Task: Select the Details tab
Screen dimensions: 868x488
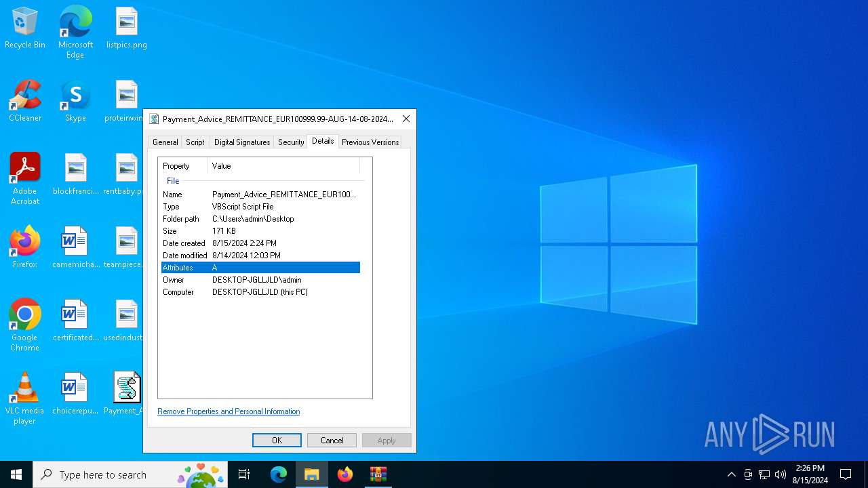Action: pos(323,141)
